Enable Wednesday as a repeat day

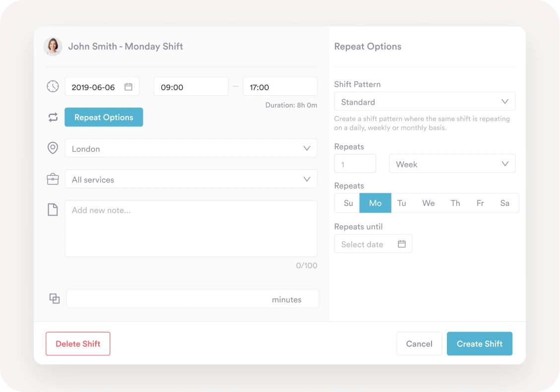[x=428, y=203]
